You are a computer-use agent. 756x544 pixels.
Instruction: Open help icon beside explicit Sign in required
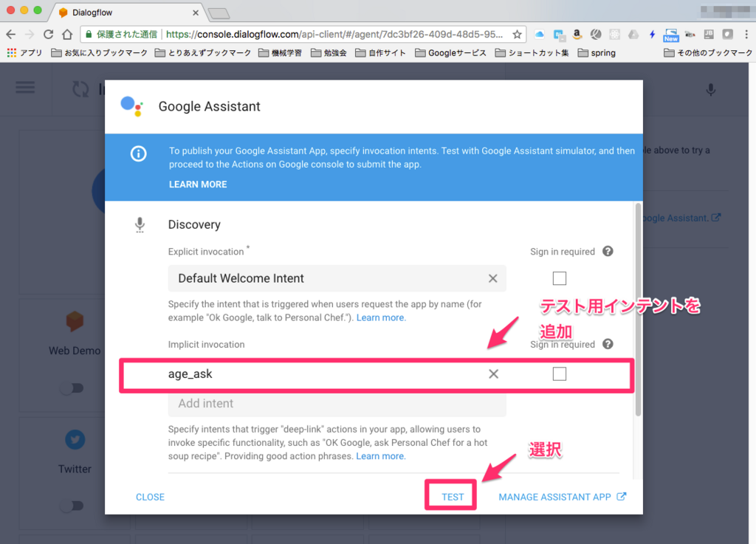608,251
